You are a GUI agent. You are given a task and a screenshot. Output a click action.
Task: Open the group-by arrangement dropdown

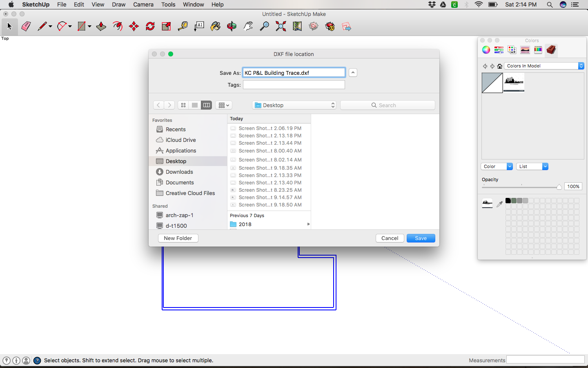tap(224, 105)
